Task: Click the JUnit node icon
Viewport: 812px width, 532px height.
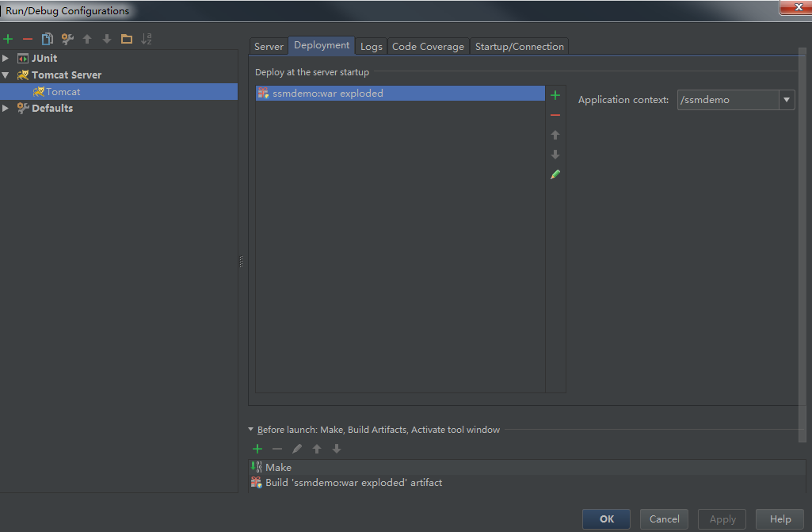Action: click(23, 59)
